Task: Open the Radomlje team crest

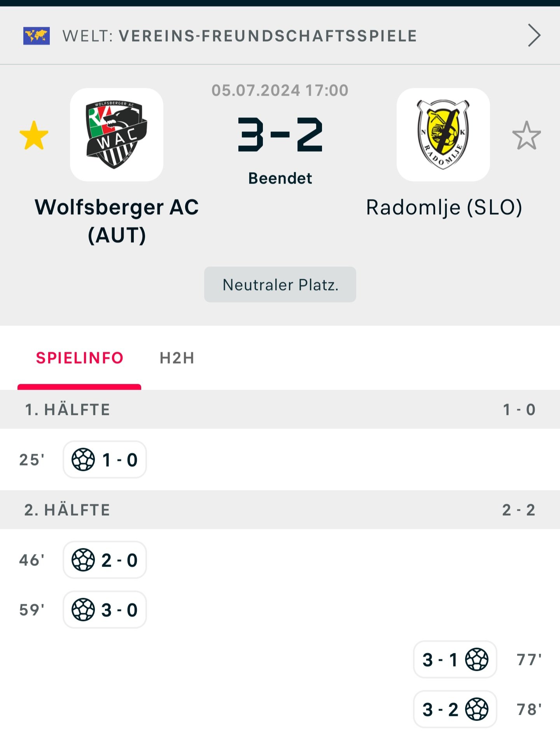Action: point(443,135)
